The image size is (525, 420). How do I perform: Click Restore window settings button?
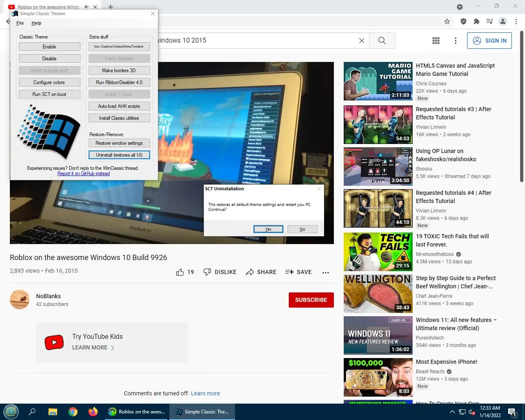point(119,143)
